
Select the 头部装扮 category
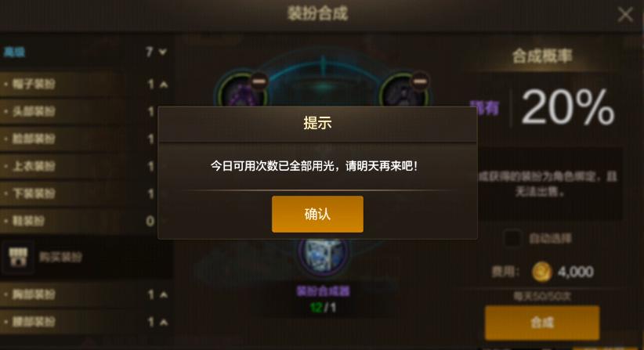[x=78, y=111]
